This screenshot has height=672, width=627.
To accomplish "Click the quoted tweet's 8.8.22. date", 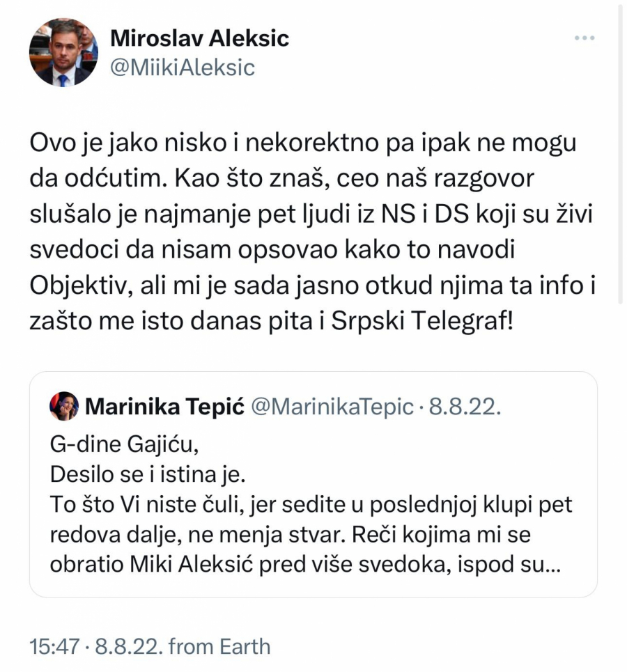I will point(465,407).
